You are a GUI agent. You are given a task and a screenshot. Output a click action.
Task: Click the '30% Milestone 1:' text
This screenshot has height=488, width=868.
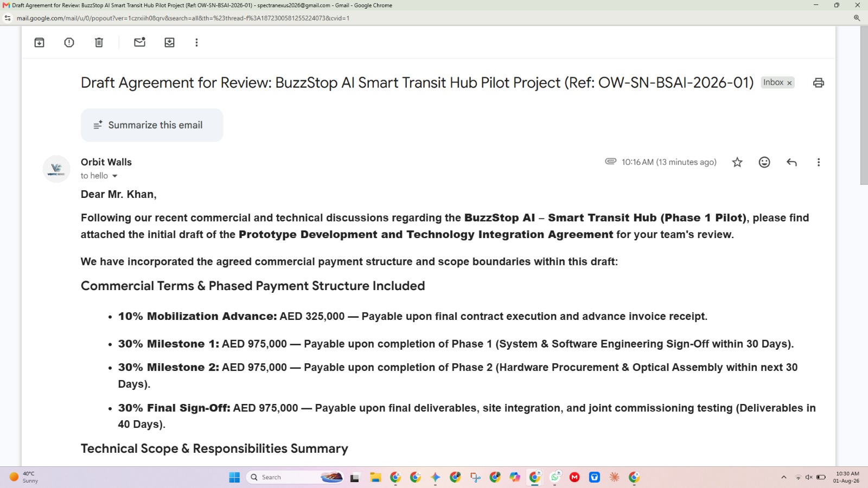tap(169, 344)
